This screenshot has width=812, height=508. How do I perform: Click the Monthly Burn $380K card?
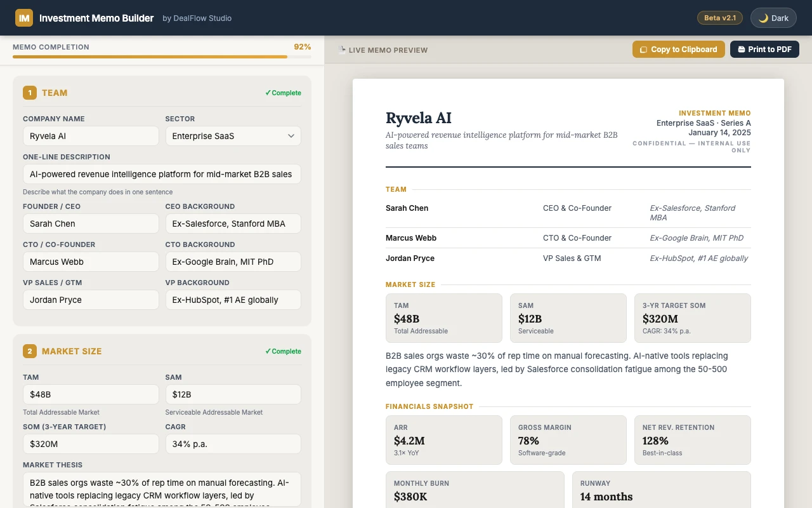475,490
